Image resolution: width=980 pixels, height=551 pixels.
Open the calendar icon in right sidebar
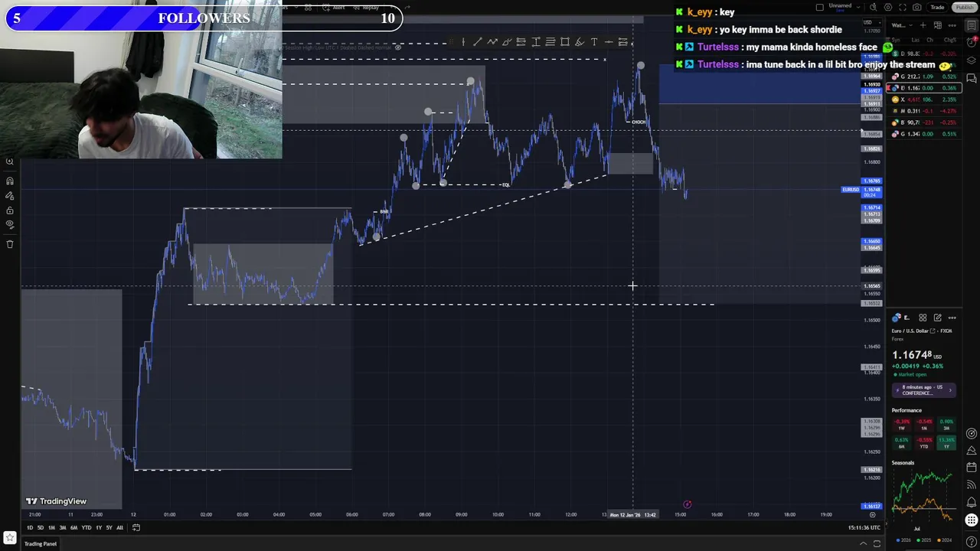pos(972,467)
